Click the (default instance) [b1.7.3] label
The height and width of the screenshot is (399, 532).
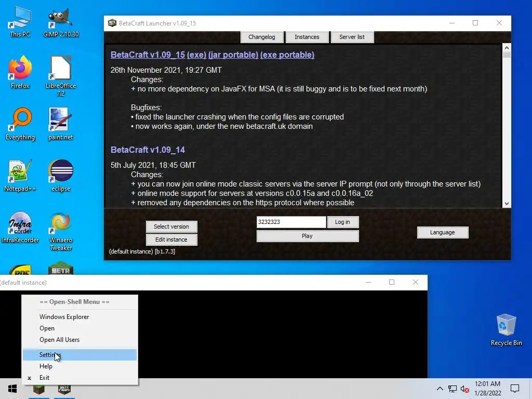[142, 251]
